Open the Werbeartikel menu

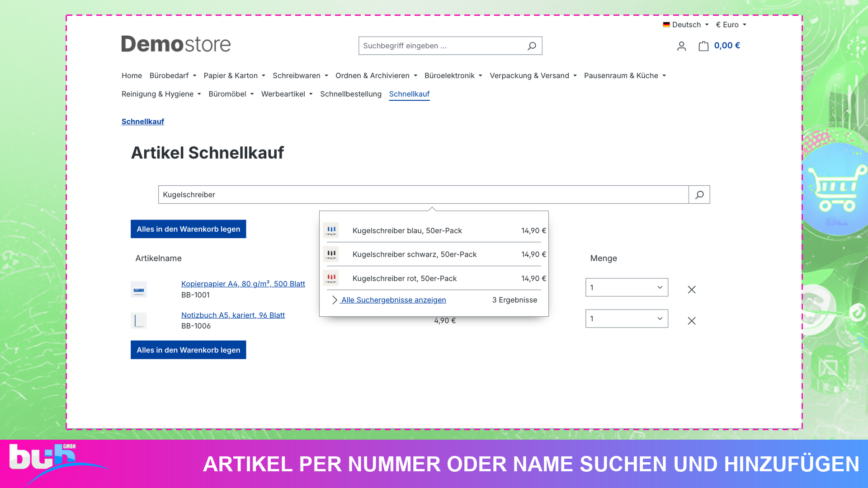tap(287, 94)
